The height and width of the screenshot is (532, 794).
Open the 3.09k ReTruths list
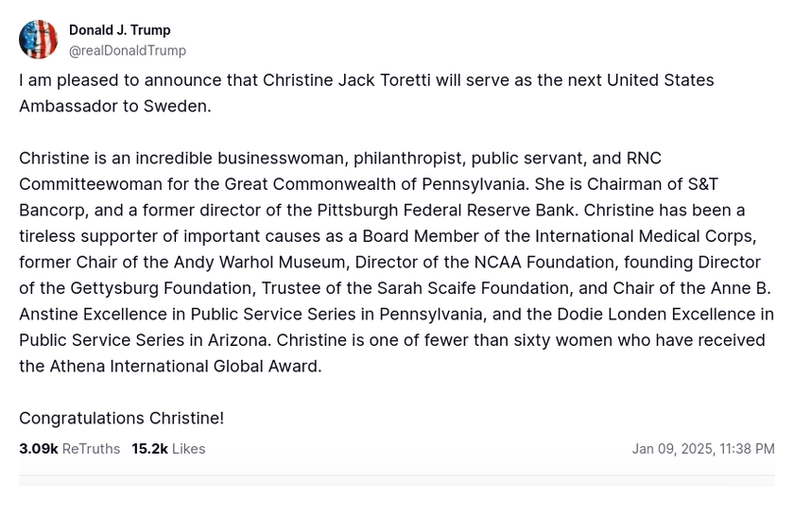pos(69,449)
